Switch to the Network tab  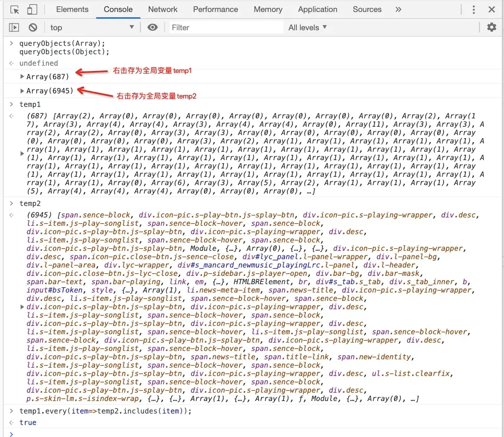tap(163, 9)
